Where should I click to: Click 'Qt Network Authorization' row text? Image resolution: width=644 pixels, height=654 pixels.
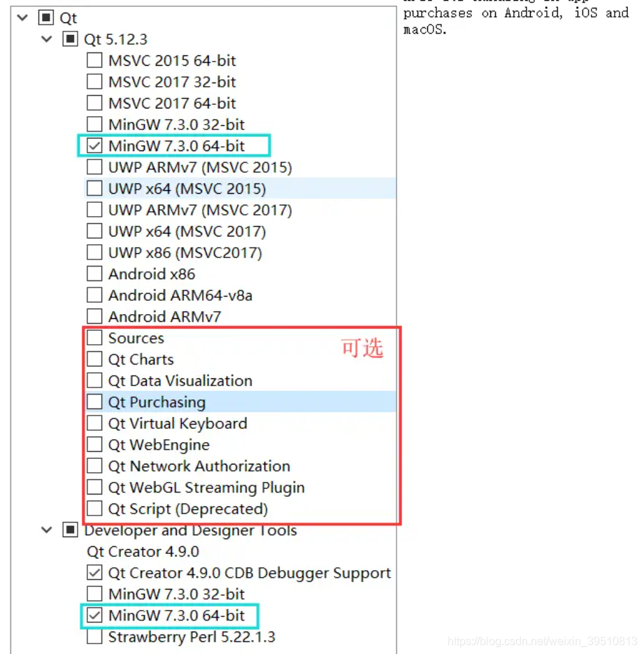[199, 466]
